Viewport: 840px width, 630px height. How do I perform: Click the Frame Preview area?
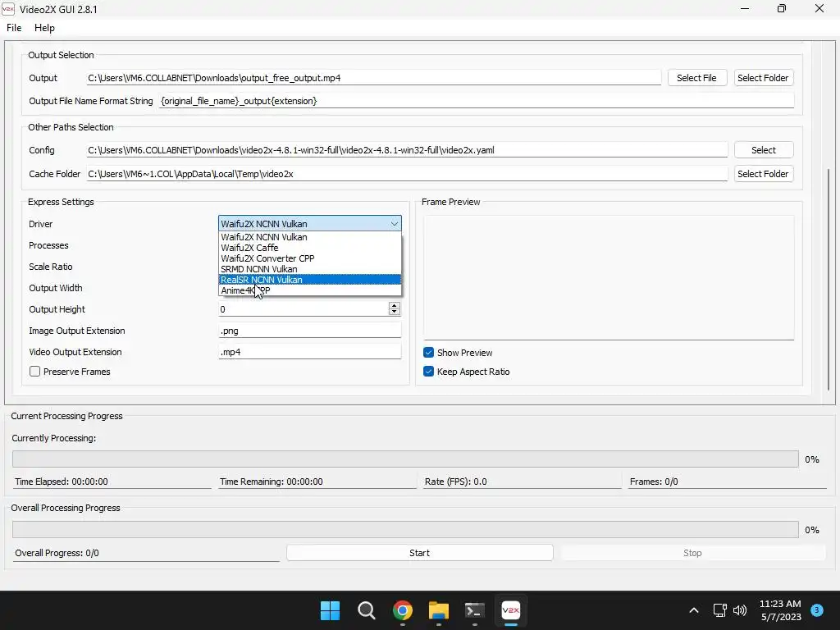609,277
